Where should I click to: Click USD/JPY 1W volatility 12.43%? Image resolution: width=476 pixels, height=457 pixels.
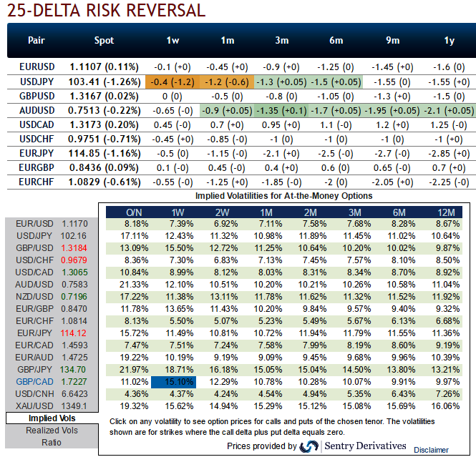[x=179, y=236]
